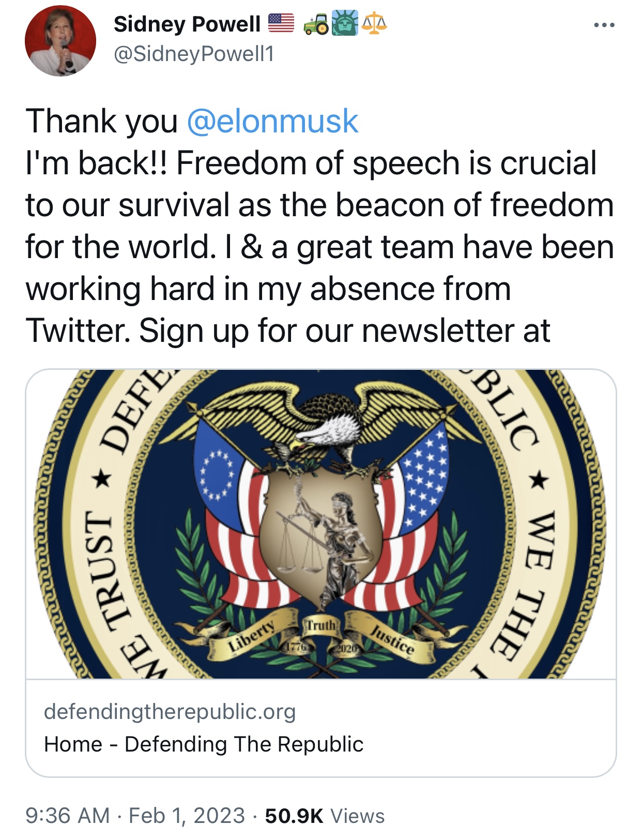This screenshot has height=840, width=642.
Task: Click the Truth banner in the seal
Action: tap(321, 625)
